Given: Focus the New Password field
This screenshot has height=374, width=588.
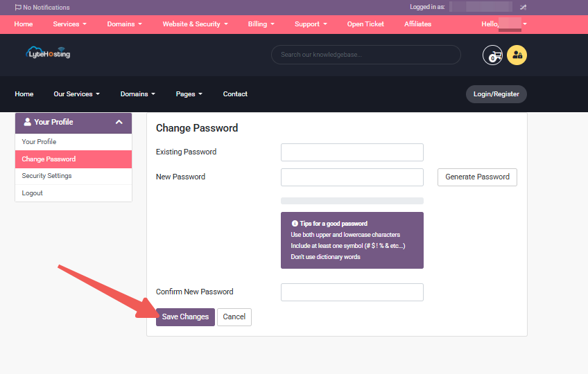Looking at the screenshot, I should [352, 177].
